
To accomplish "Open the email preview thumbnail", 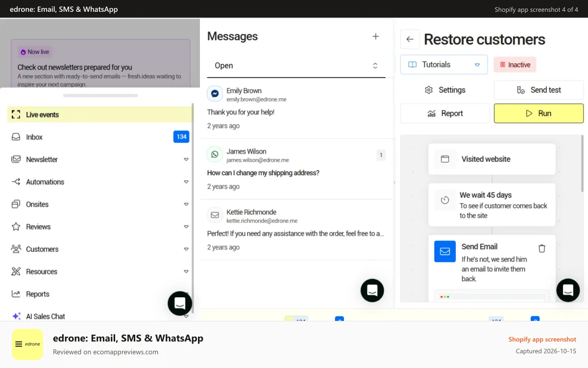I will click(492, 296).
